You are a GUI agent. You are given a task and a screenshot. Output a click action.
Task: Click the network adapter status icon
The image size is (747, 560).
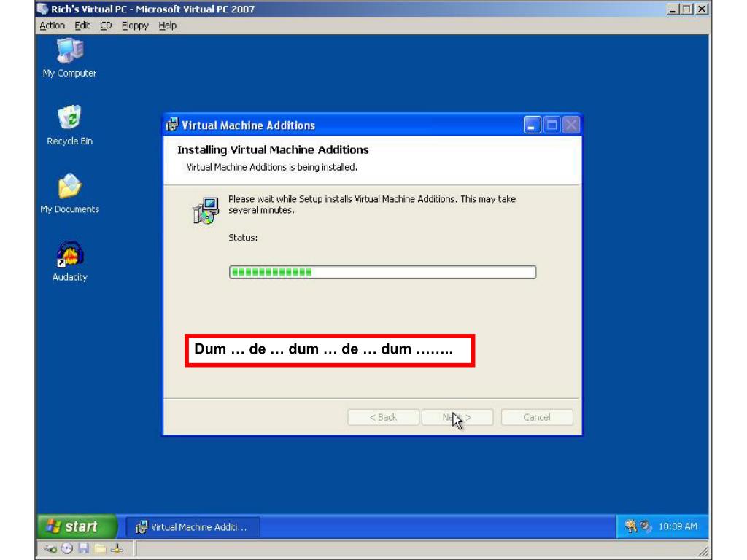(x=117, y=548)
